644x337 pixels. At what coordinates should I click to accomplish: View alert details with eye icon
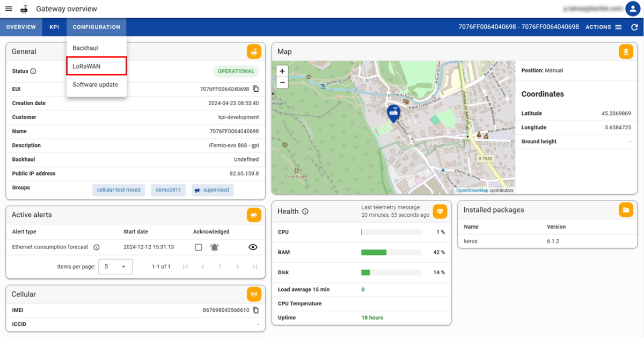coord(253,247)
